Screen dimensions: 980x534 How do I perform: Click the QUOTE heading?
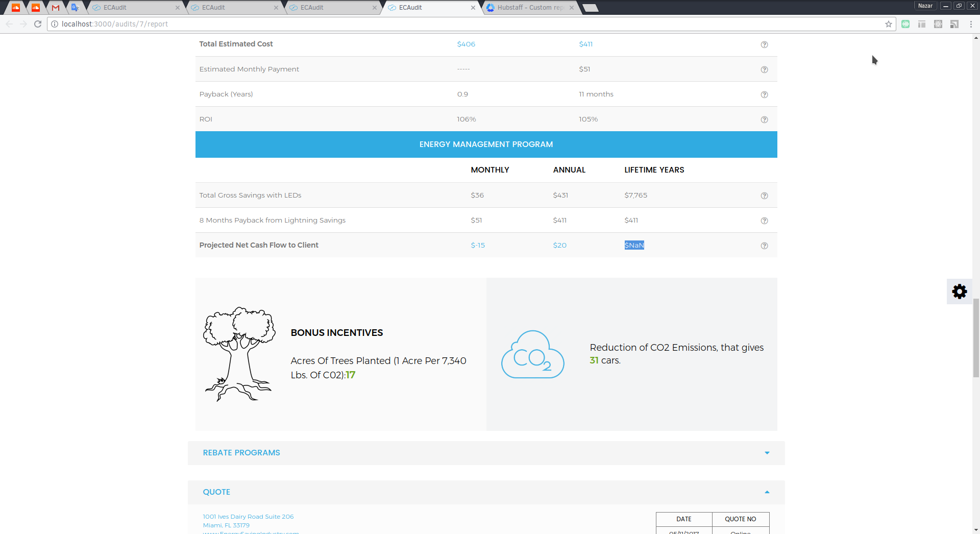(216, 492)
